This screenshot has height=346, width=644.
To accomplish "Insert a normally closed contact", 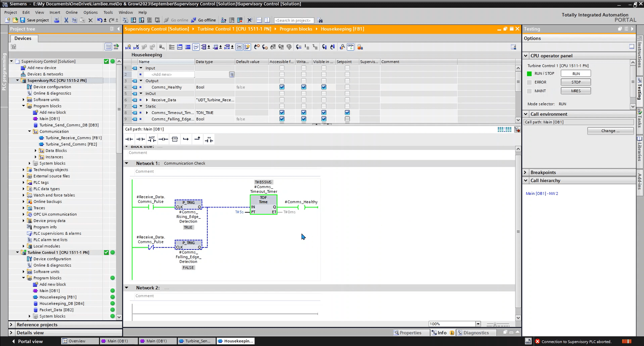I will tap(140, 139).
